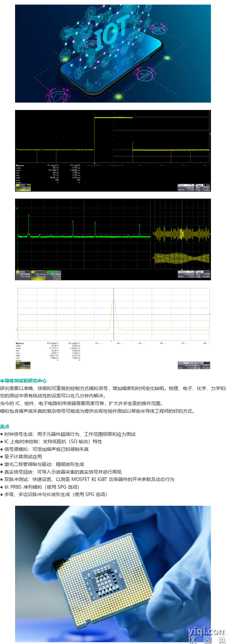Select bullet 量子计算测试应用
Image resolution: width=226 pixels, height=644 pixels.
[21, 457]
